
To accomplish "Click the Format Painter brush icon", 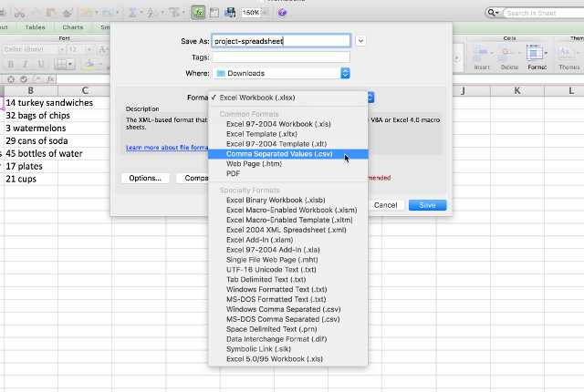I will point(67,13).
